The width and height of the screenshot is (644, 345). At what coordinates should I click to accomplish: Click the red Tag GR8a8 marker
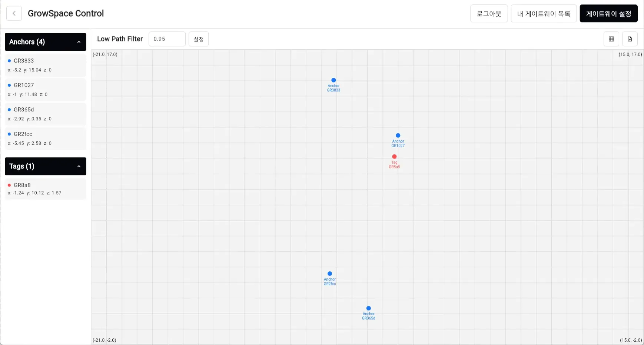pyautogui.click(x=394, y=157)
